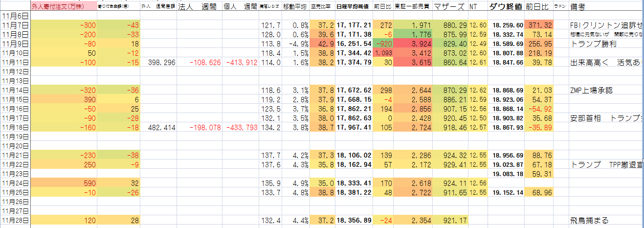
Task: Select the ダウ終値 column header
Action: [x=506, y=7]
